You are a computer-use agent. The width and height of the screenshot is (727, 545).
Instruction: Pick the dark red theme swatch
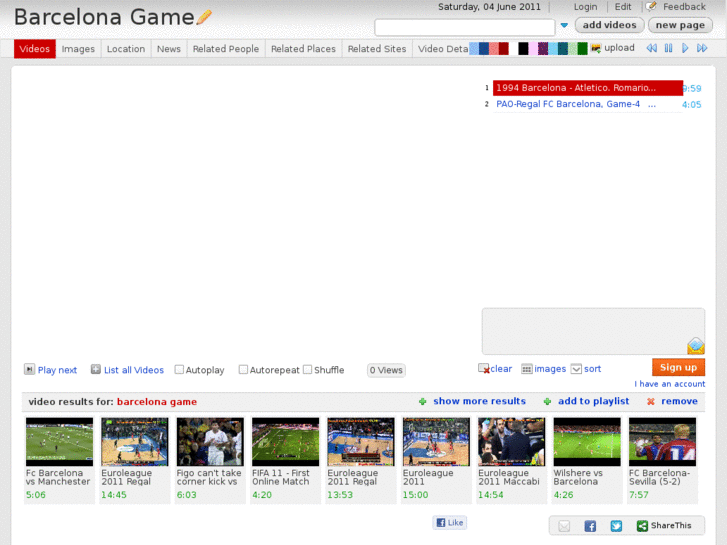504,49
